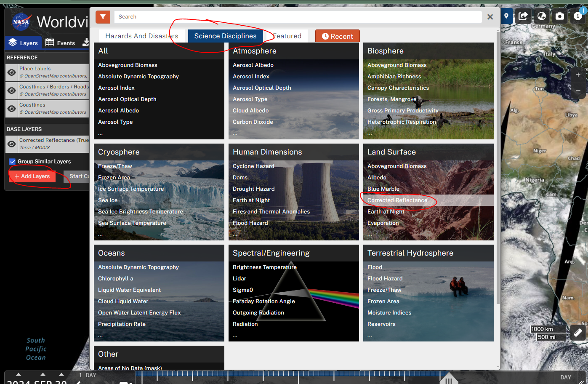The image size is (588, 384).
Task: Select Corrected Reflectance under Land Surface
Action: (397, 200)
